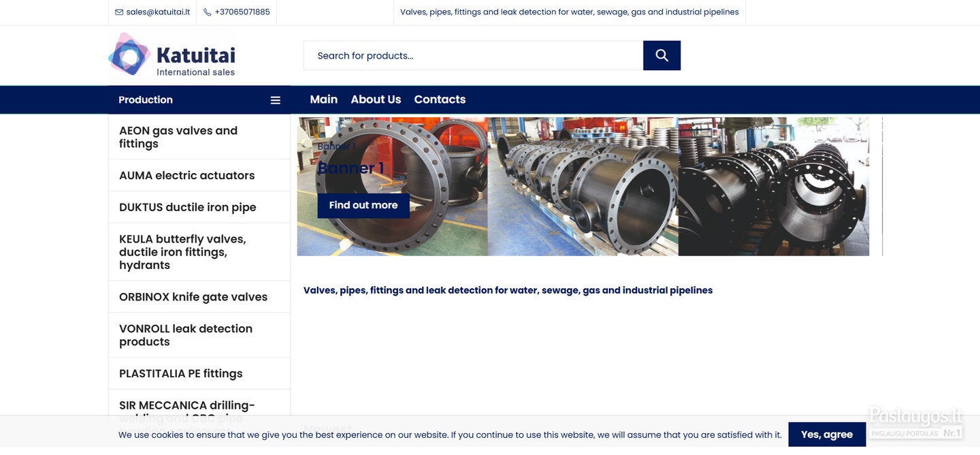
Task: Click the Find out more banner button
Action: [x=363, y=205]
